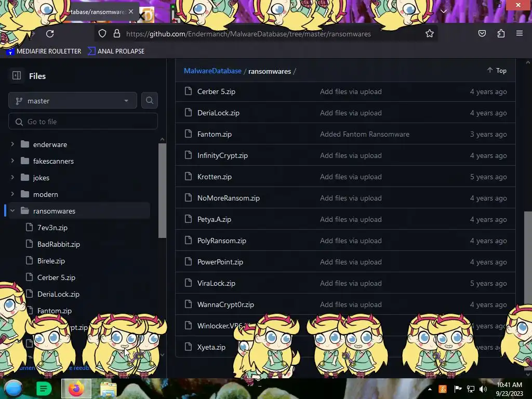
Task: Click the Action Center flag tray icon
Action: pos(458,389)
